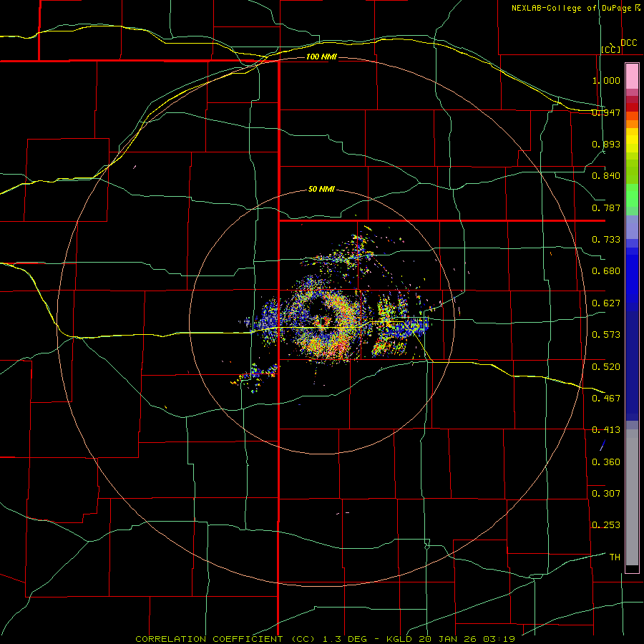Click the 0.627 scale value
This screenshot has width=644, height=644.
[x=606, y=303]
